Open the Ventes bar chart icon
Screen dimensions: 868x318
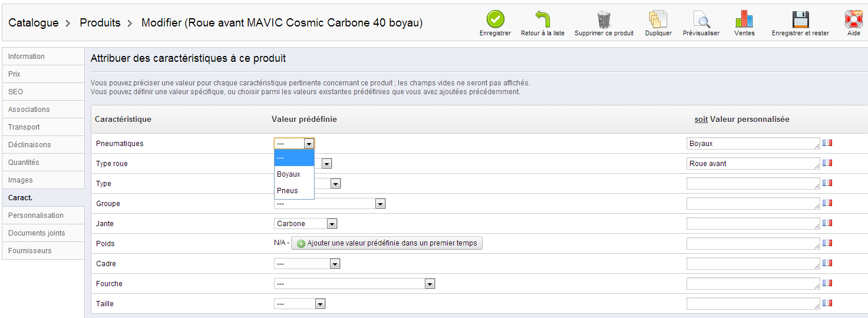[x=744, y=19]
